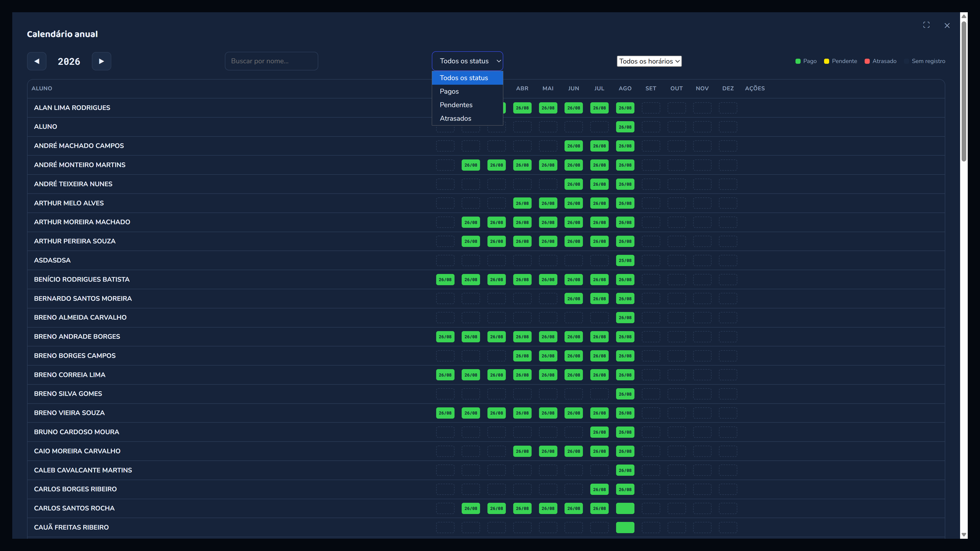
Task: Toggle fullscreen mode for the calendar
Action: [926, 25]
